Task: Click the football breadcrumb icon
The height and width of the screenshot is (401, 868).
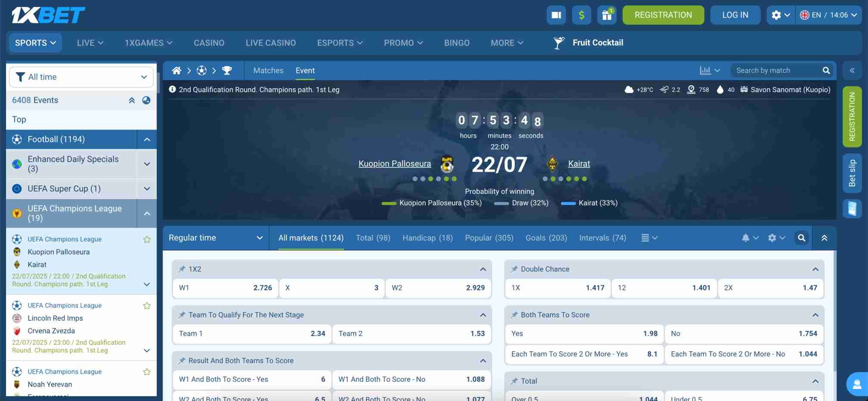Action: [x=202, y=71]
